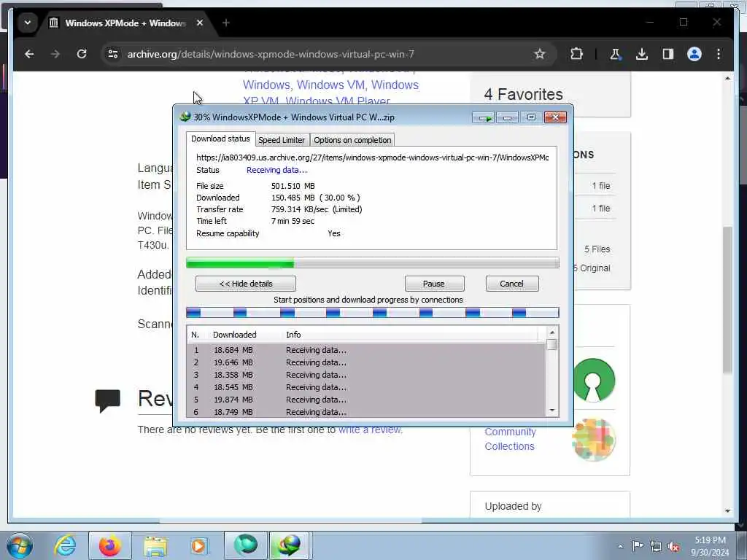Launch Firefox from the taskbar

pyautogui.click(x=109, y=545)
